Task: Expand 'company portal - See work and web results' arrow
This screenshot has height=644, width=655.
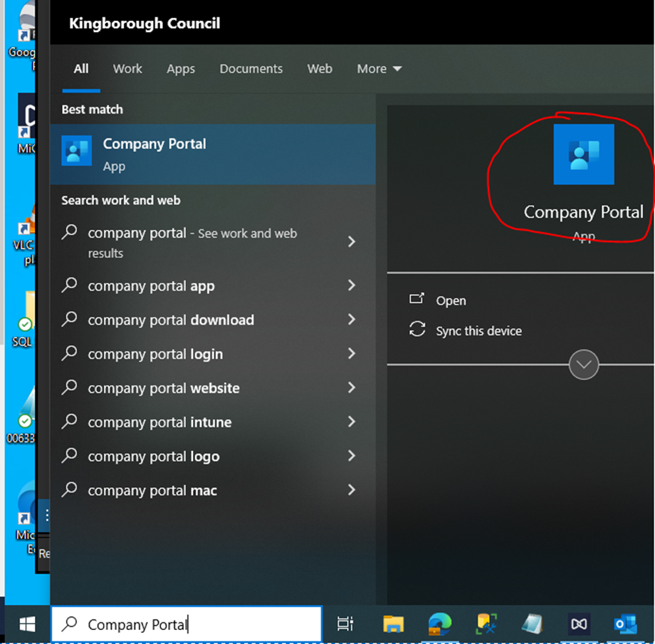Action: [x=351, y=241]
